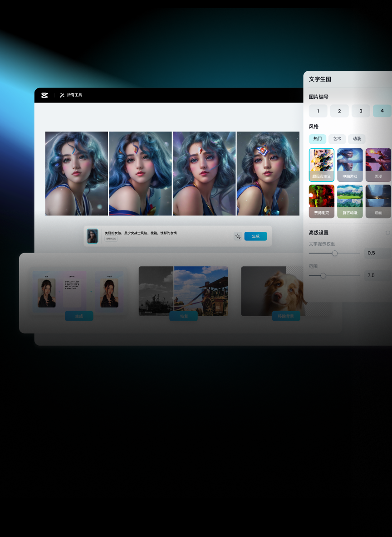Open the first generated girl portrait
This screenshot has height=537, width=392.
tap(77, 173)
